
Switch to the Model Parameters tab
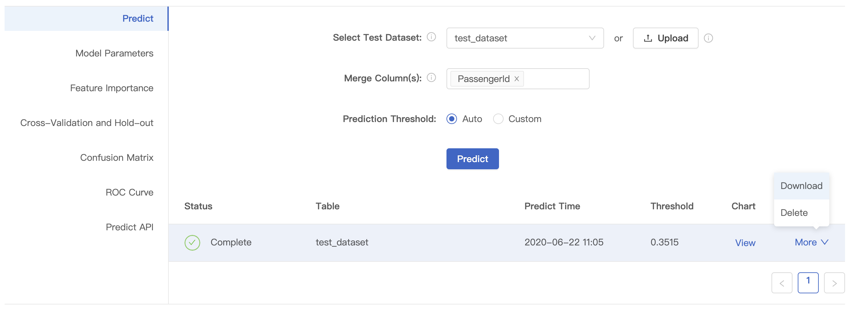click(114, 53)
